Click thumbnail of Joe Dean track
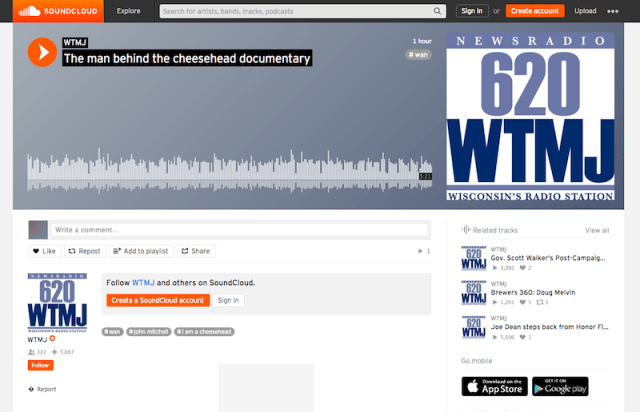Screen dimensions: 640x412 [x=473, y=327]
